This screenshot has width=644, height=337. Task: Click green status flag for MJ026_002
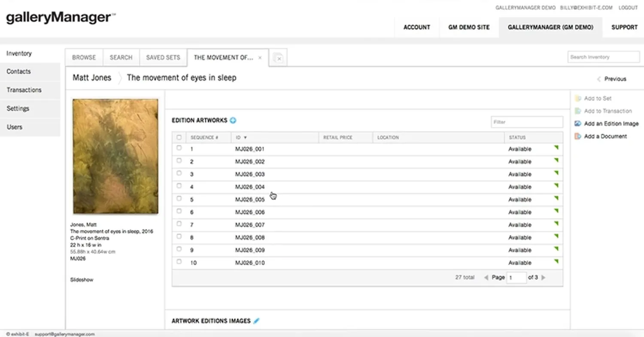(556, 160)
